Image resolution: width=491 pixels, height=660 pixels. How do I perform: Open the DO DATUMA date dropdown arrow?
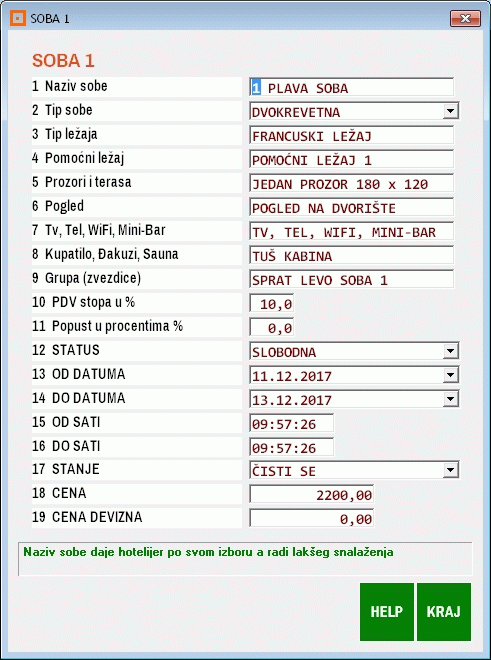[x=450, y=399]
